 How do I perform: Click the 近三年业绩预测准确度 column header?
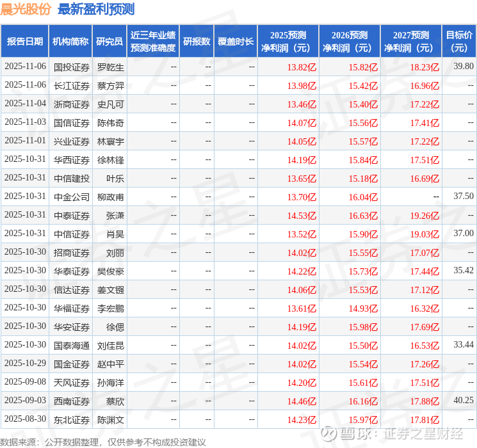coord(153,41)
